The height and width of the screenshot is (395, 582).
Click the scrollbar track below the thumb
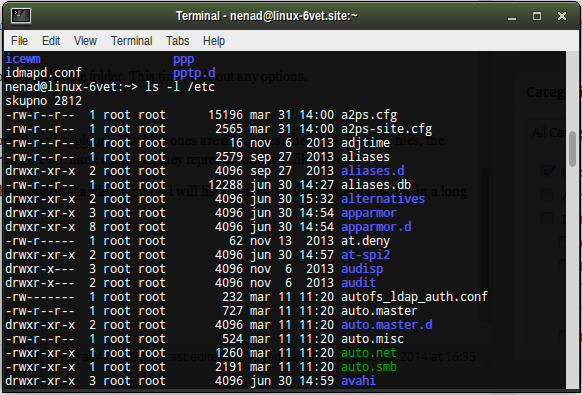(573, 278)
